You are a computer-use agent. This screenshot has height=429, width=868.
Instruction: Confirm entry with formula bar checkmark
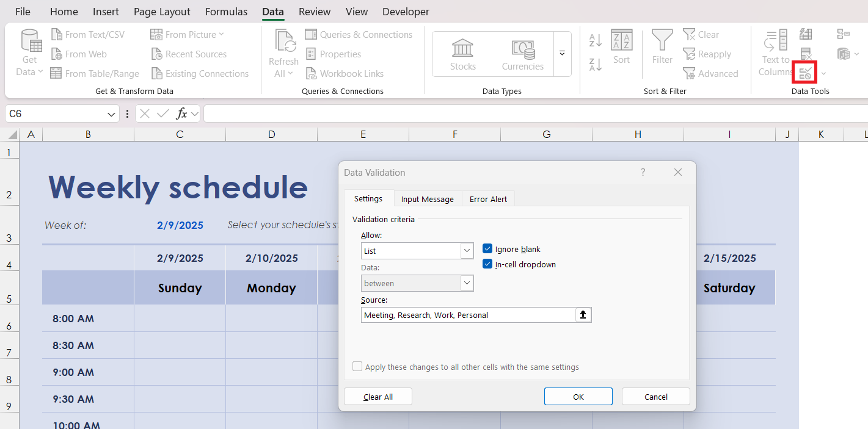coord(162,114)
